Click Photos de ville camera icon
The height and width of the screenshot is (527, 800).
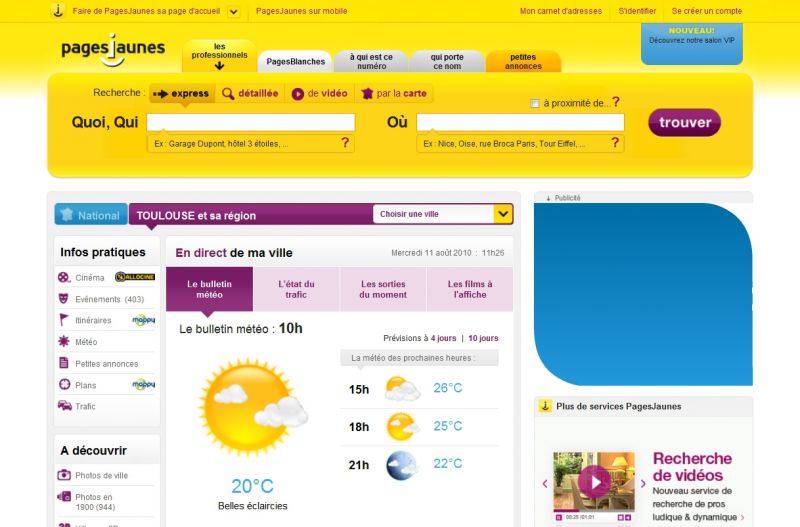pyautogui.click(x=64, y=475)
